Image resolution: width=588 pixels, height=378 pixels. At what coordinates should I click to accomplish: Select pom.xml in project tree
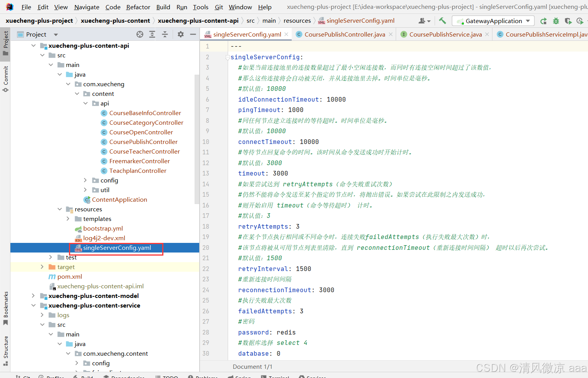69,276
